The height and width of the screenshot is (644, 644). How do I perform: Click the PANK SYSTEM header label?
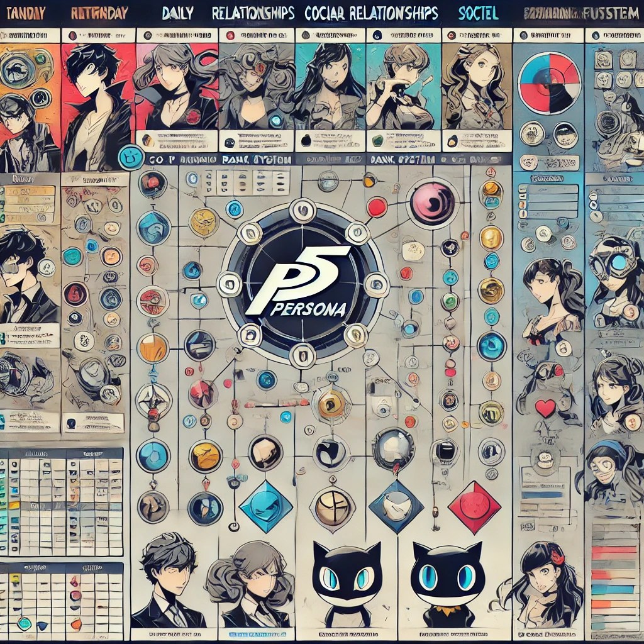point(257,159)
